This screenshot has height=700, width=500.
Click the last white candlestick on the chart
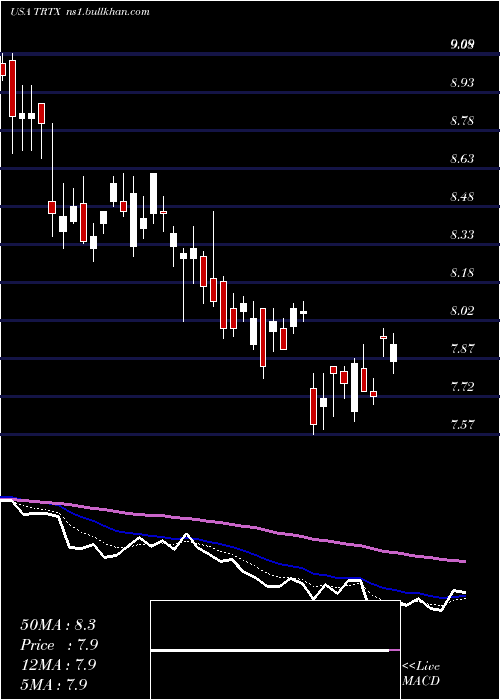(x=393, y=353)
